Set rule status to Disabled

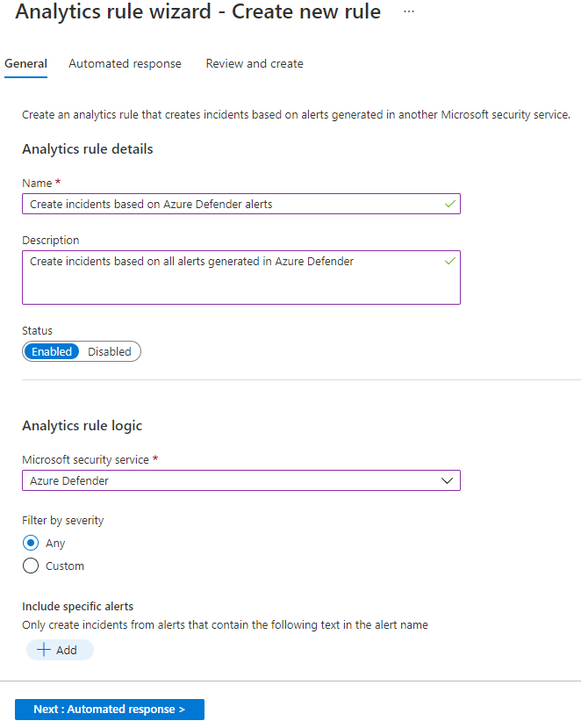pyautogui.click(x=110, y=351)
